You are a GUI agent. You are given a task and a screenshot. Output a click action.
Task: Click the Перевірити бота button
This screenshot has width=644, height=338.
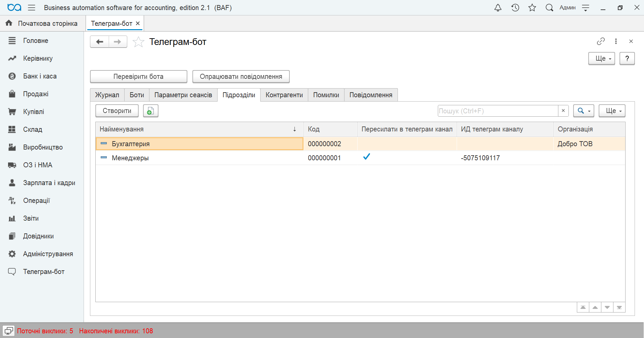point(138,76)
